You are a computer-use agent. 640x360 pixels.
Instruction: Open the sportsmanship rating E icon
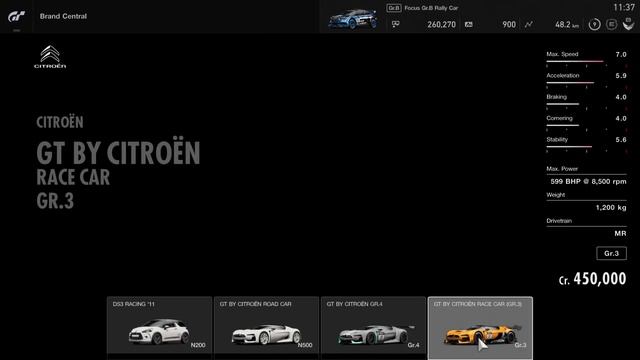(611, 24)
